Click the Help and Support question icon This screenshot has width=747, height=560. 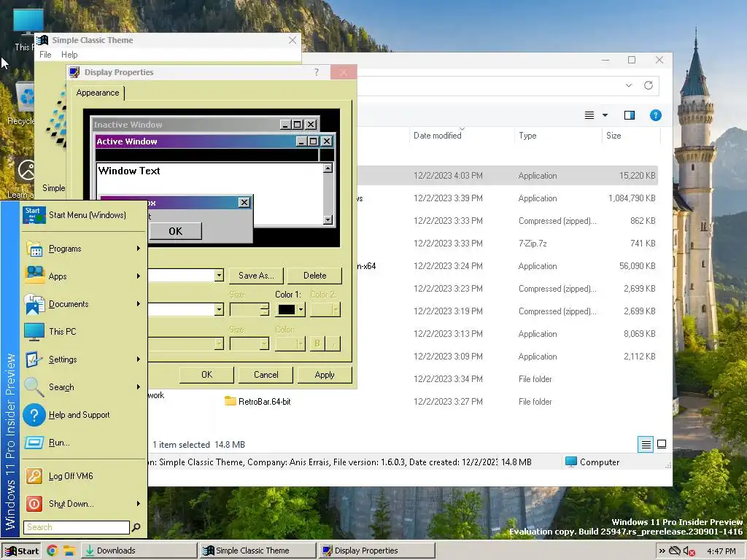tap(34, 415)
